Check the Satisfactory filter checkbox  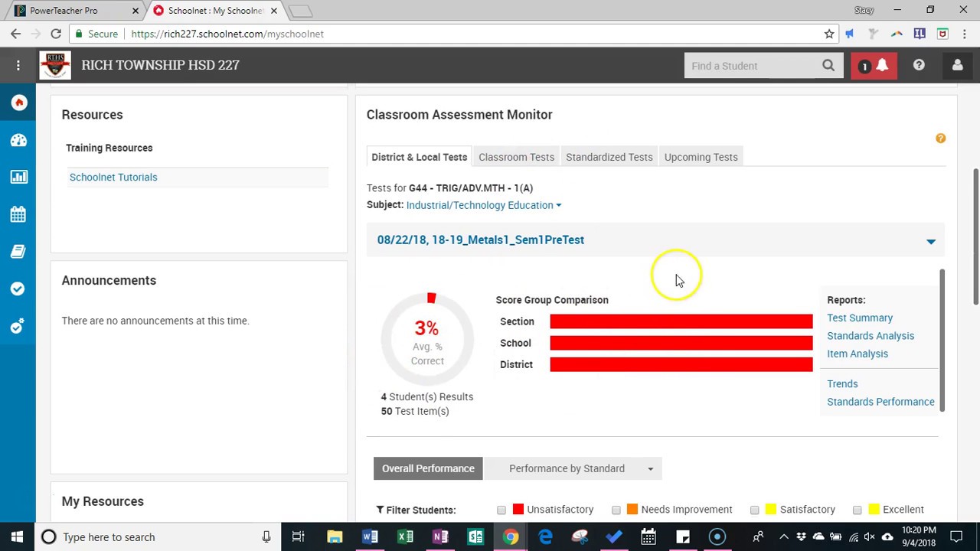[x=755, y=510]
